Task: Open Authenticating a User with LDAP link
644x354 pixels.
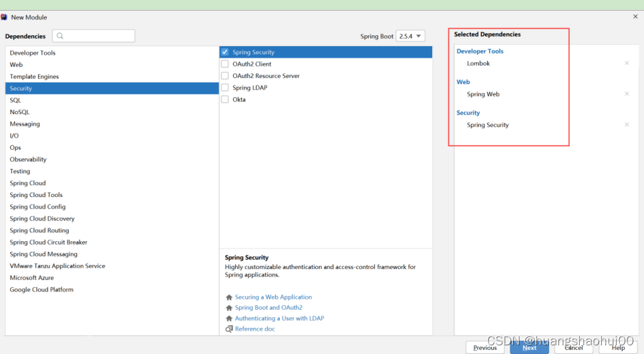Action: point(279,319)
